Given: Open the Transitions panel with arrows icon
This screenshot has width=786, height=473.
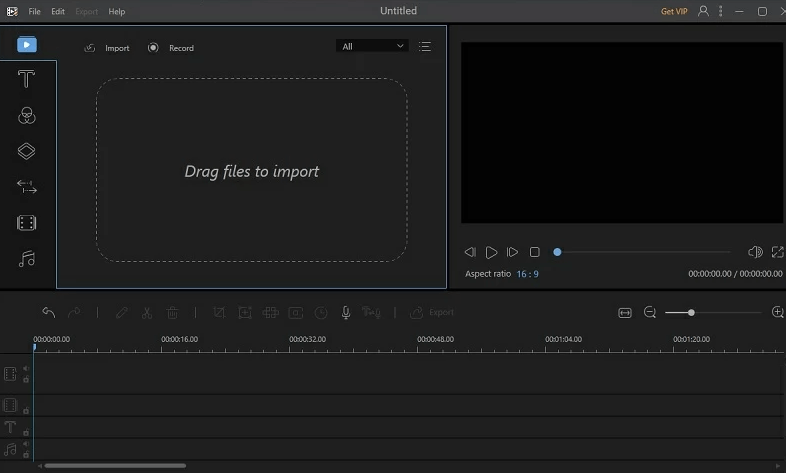Looking at the screenshot, I should 27,187.
